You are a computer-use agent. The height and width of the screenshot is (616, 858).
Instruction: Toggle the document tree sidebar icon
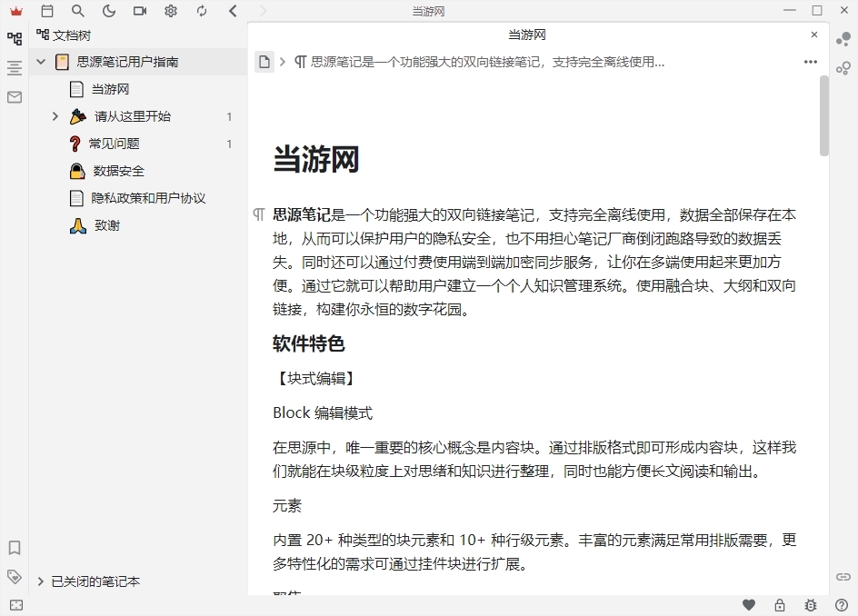click(x=15, y=38)
